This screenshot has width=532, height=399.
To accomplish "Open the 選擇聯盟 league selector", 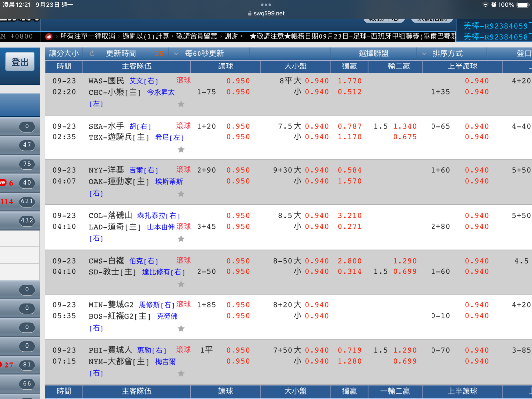I will coord(373,54).
